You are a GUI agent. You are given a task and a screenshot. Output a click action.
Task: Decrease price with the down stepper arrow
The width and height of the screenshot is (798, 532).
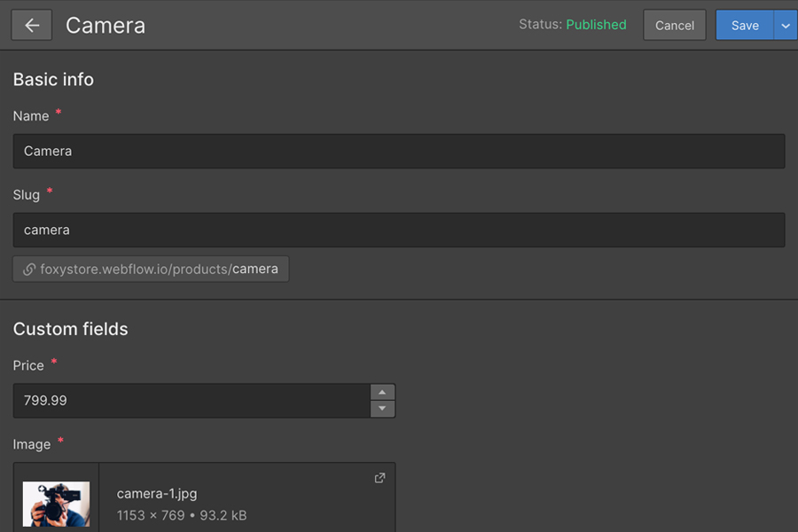tap(382, 409)
